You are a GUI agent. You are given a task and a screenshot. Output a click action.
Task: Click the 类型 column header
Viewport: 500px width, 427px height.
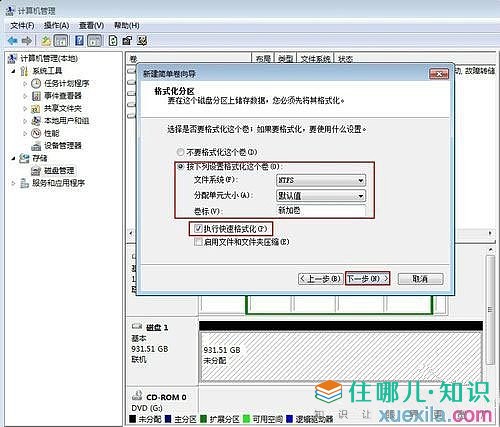point(286,59)
